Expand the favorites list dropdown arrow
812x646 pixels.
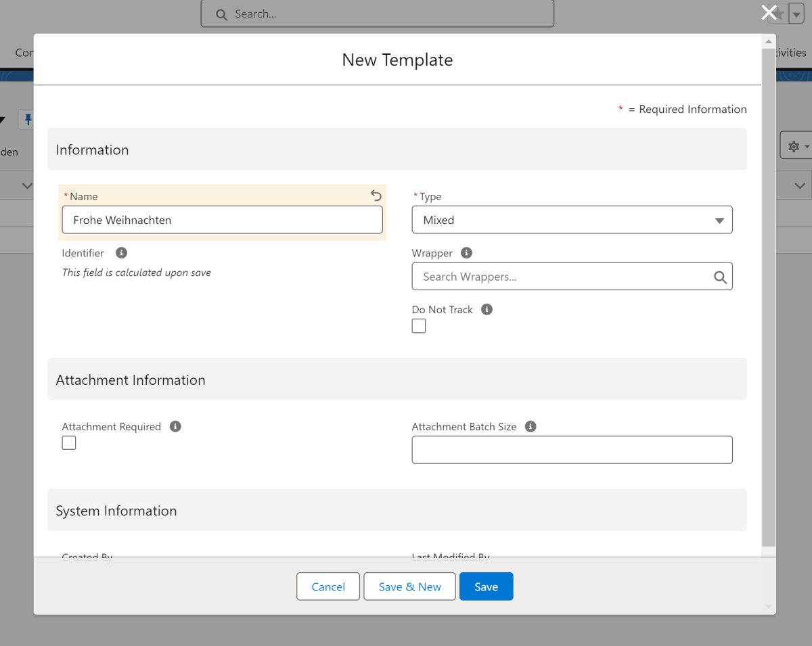pyautogui.click(x=797, y=14)
